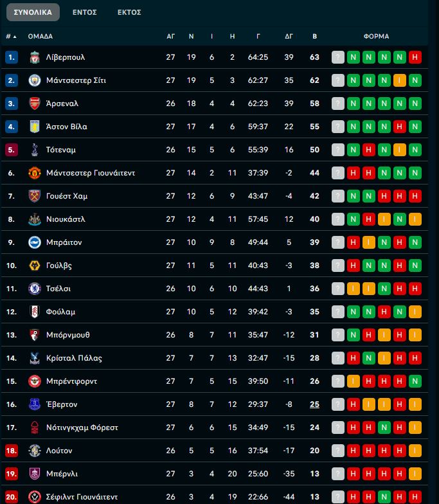
Task: Click Liverpool's red H form badge
Action: [415, 57]
